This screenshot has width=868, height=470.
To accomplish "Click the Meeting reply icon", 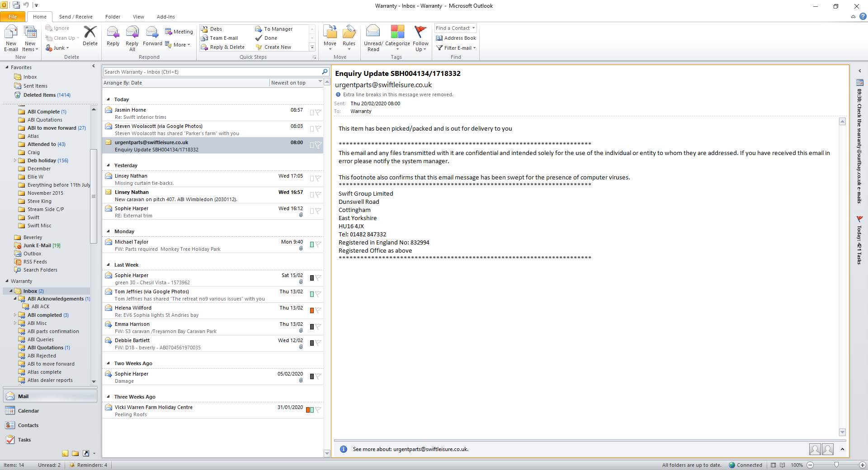I will pyautogui.click(x=179, y=32).
